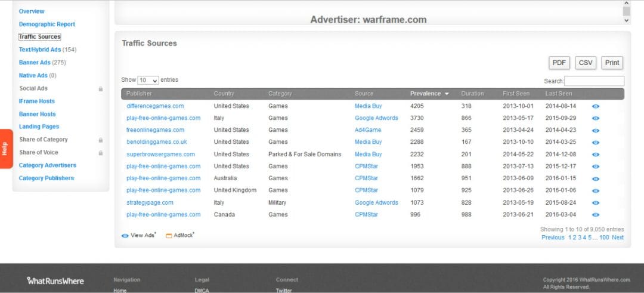Click eye icon in Australia row
Screen dimensions: 644x293
[596, 179]
